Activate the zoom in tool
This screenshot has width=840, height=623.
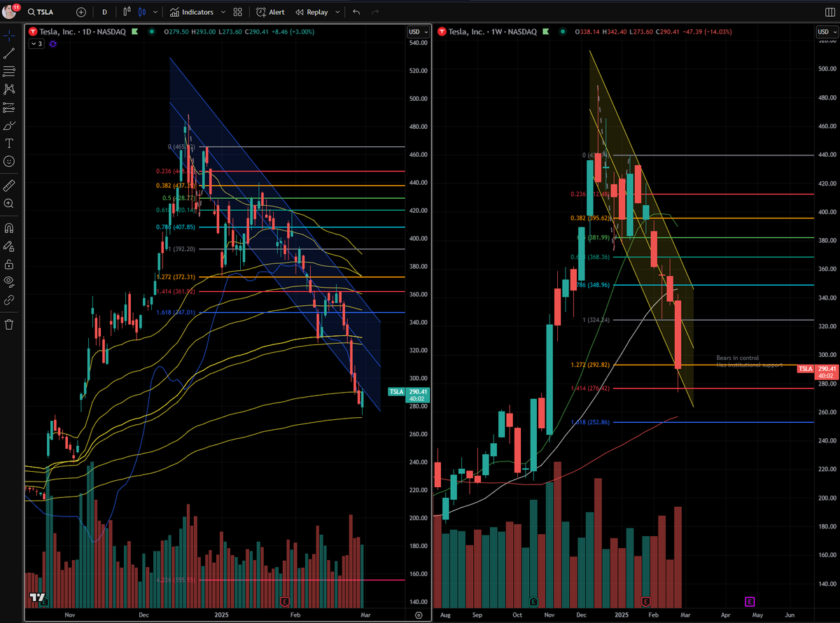[9, 204]
